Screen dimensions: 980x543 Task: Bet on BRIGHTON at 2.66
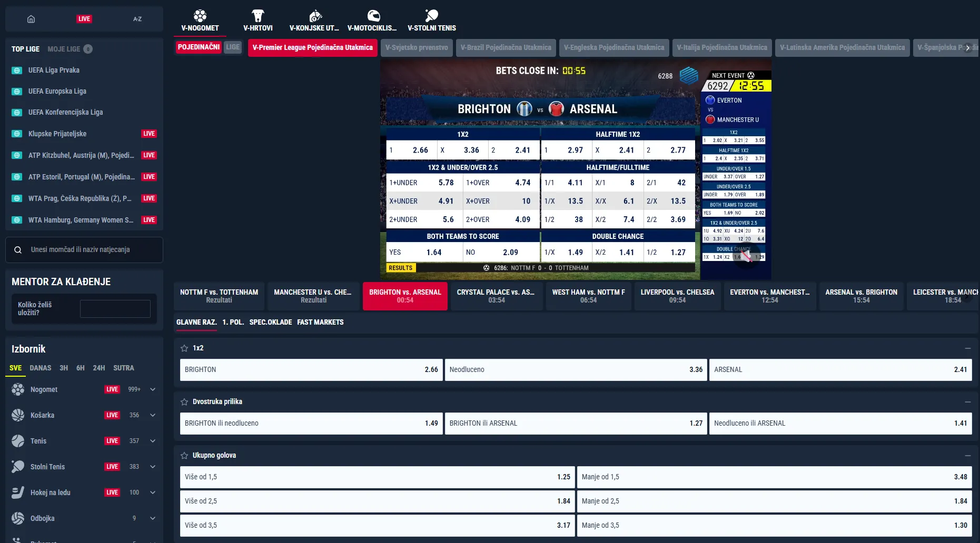[311, 370]
